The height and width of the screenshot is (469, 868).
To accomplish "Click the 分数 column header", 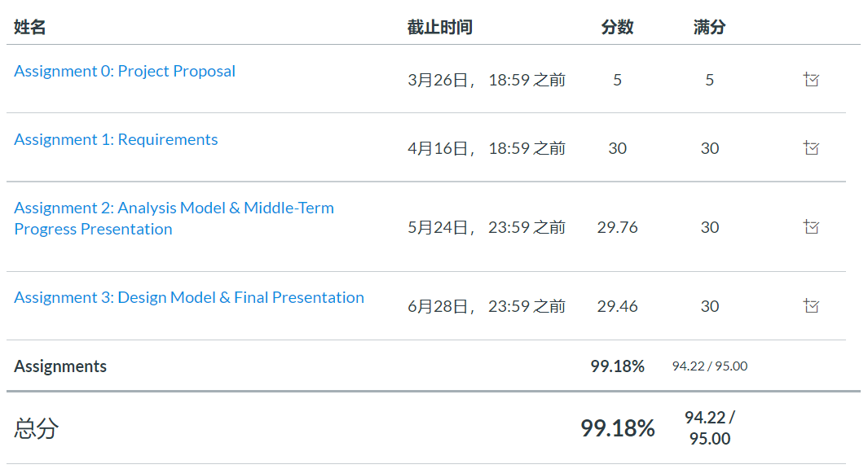I will pyautogui.click(x=617, y=28).
